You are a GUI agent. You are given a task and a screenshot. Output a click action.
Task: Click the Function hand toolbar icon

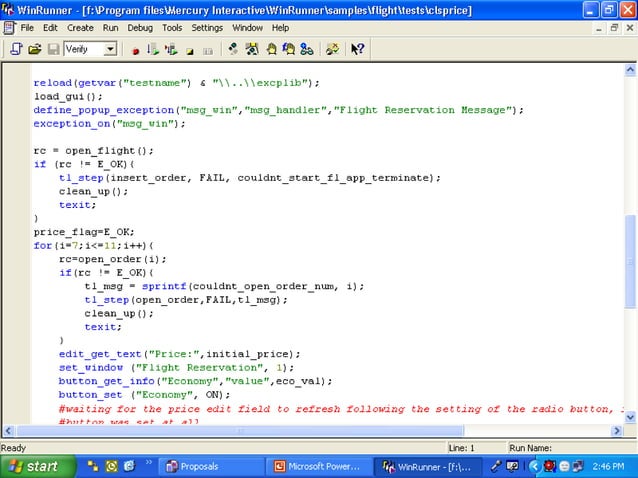point(289,49)
